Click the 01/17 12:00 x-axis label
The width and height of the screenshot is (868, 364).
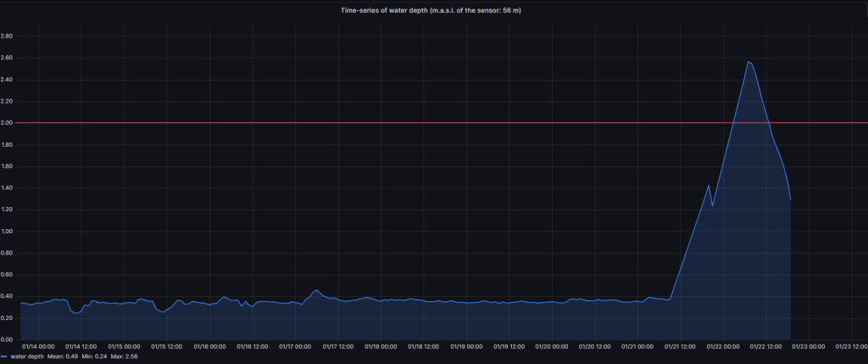click(338, 346)
